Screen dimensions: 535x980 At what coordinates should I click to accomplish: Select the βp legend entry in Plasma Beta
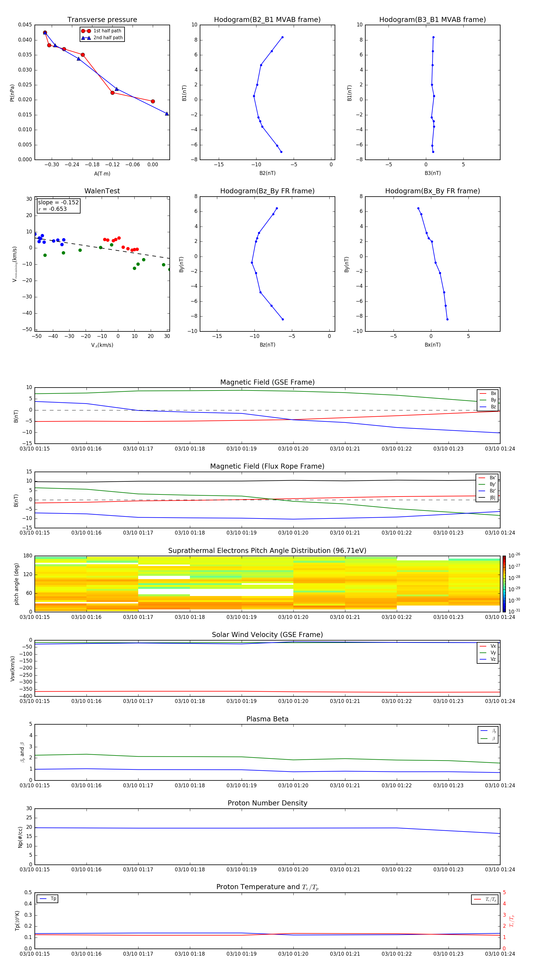pos(488,731)
